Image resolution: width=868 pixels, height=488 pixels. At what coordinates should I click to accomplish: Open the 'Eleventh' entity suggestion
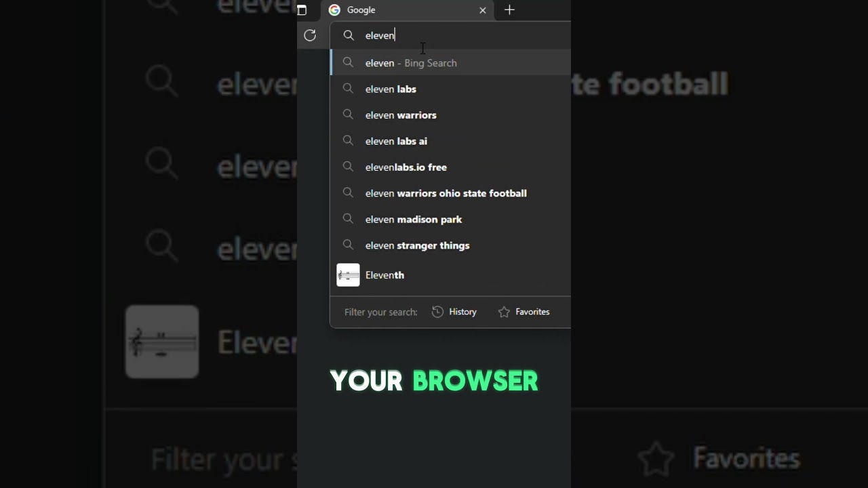coord(450,275)
